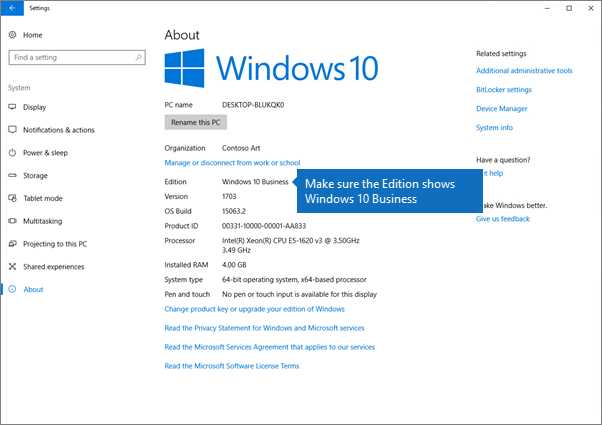Viewport: 602px width, 425px height.
Task: Open Manage or disconnect from work or school
Action: 232,163
